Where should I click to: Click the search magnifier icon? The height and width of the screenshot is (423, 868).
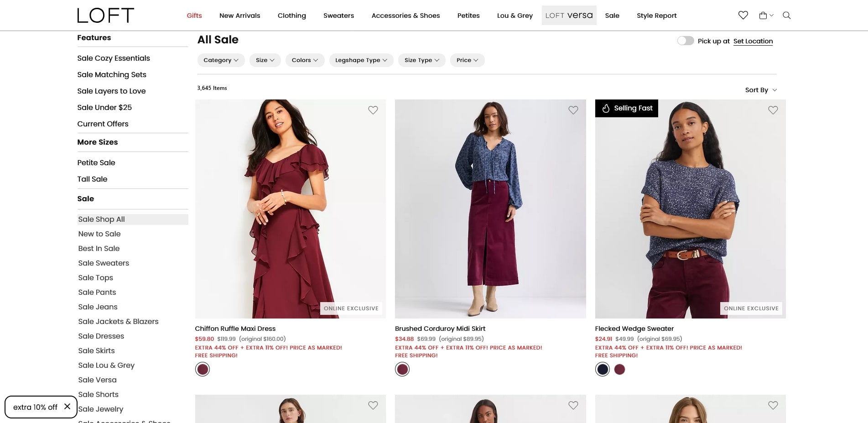coord(787,16)
